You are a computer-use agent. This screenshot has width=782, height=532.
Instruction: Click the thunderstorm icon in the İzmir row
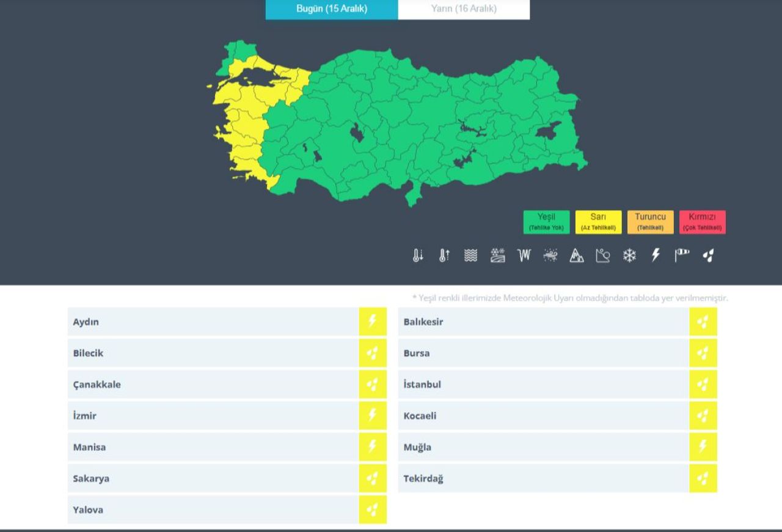[373, 415]
